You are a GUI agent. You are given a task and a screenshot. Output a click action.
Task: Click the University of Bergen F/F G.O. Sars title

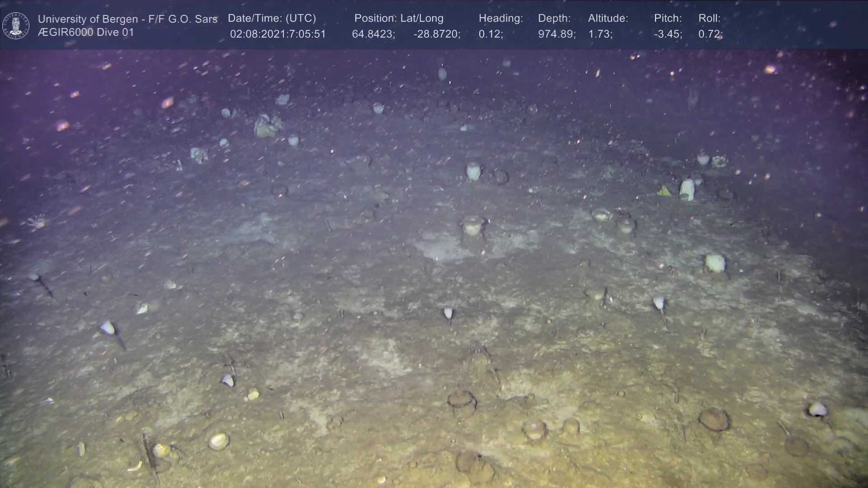coord(127,19)
